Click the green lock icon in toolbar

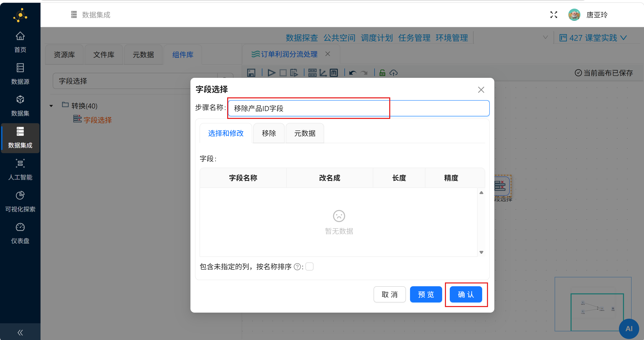pyautogui.click(x=382, y=73)
